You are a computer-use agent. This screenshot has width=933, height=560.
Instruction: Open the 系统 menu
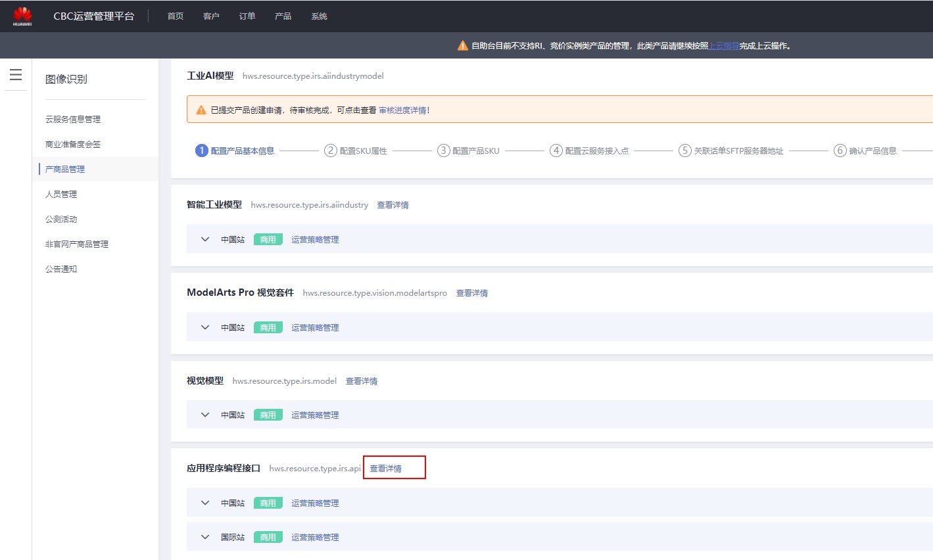point(319,16)
